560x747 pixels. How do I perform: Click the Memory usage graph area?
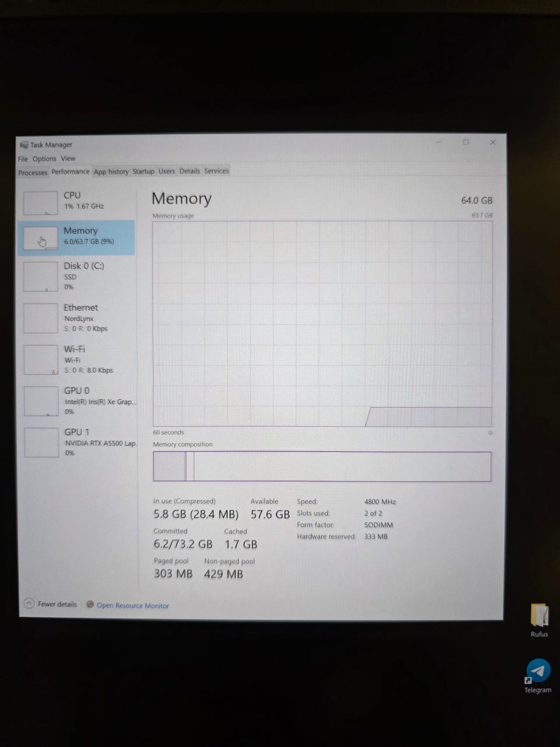tap(322, 324)
